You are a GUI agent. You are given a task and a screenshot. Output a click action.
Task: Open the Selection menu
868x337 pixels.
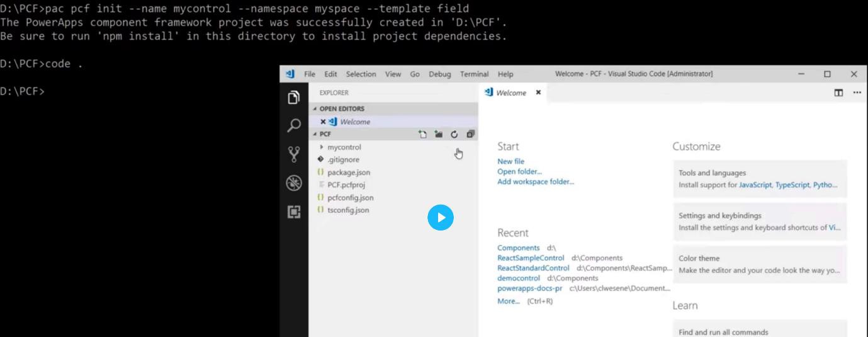pyautogui.click(x=361, y=74)
